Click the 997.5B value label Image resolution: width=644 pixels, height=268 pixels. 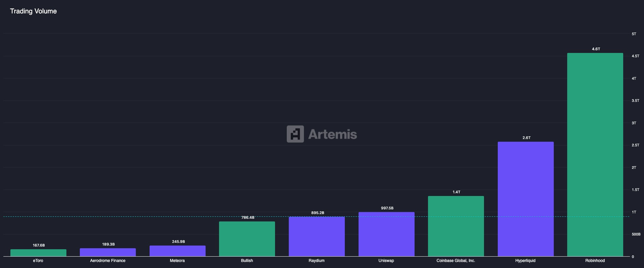click(x=387, y=208)
